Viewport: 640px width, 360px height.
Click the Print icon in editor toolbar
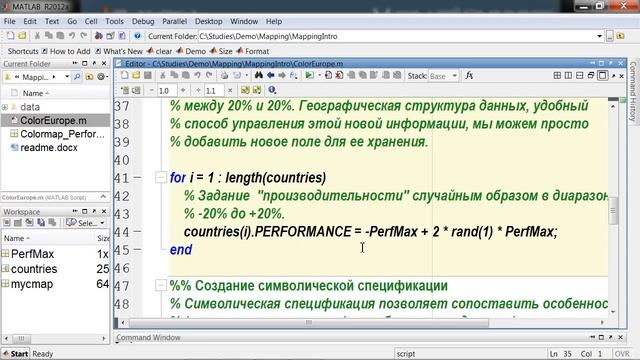pos(224,76)
